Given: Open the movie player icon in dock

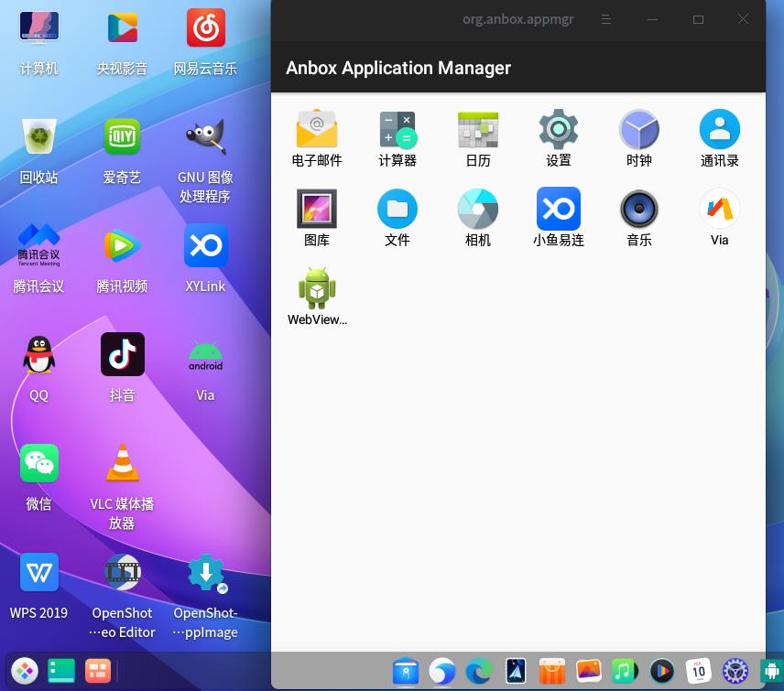Looking at the screenshot, I should pos(661,671).
